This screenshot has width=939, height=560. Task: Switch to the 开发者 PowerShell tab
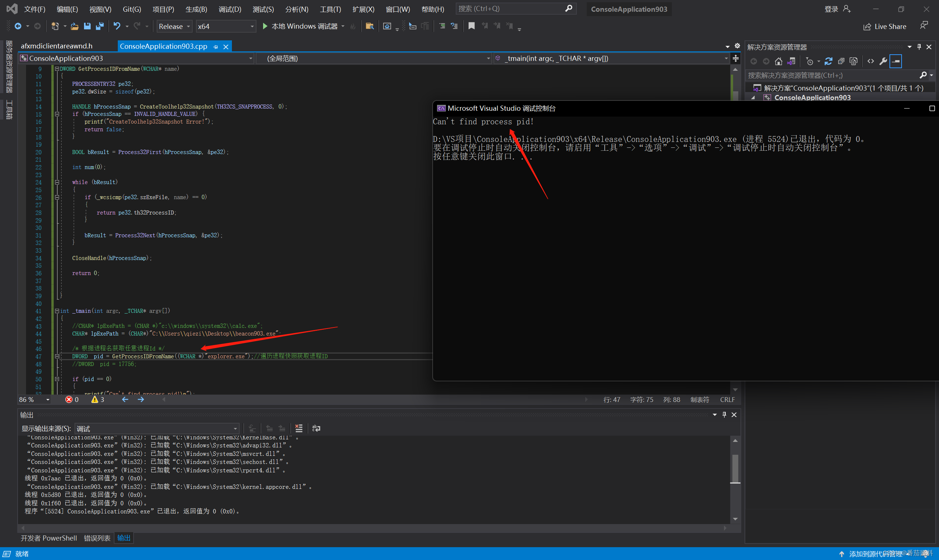tap(49, 538)
